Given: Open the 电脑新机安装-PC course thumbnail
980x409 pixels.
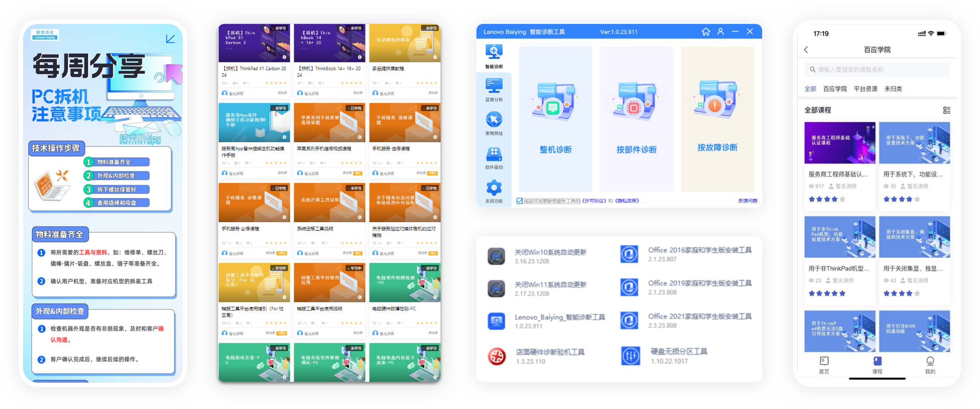Looking at the screenshot, I should pos(254,362).
